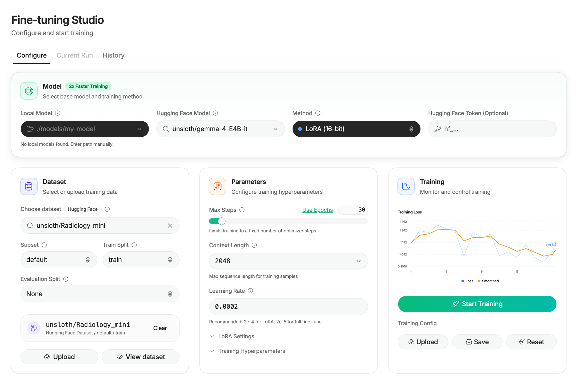Click the Learning Rate info icon
Viewport: 583px width, 392px height.
point(250,291)
